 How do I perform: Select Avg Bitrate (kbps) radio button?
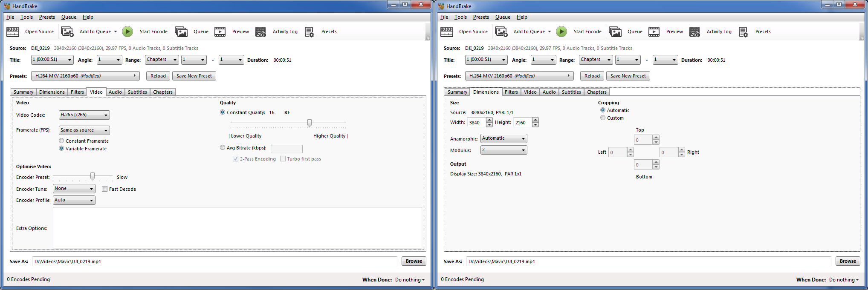click(223, 148)
